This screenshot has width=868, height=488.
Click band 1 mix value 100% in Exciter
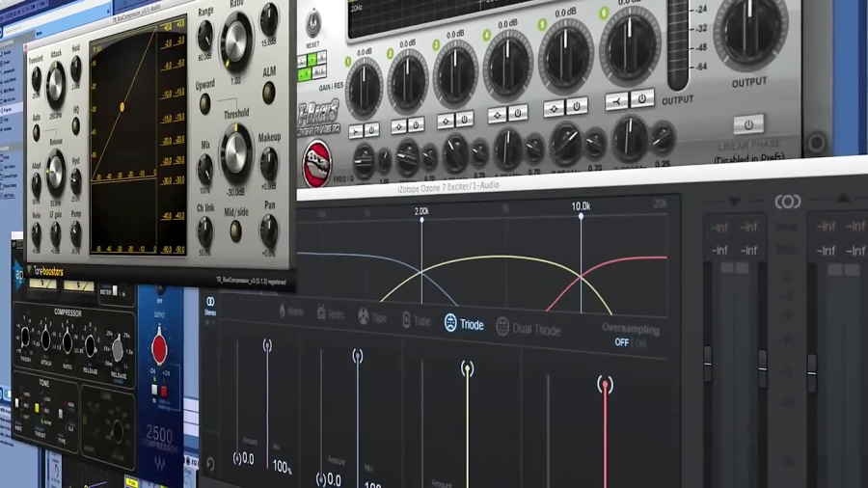[282, 468]
